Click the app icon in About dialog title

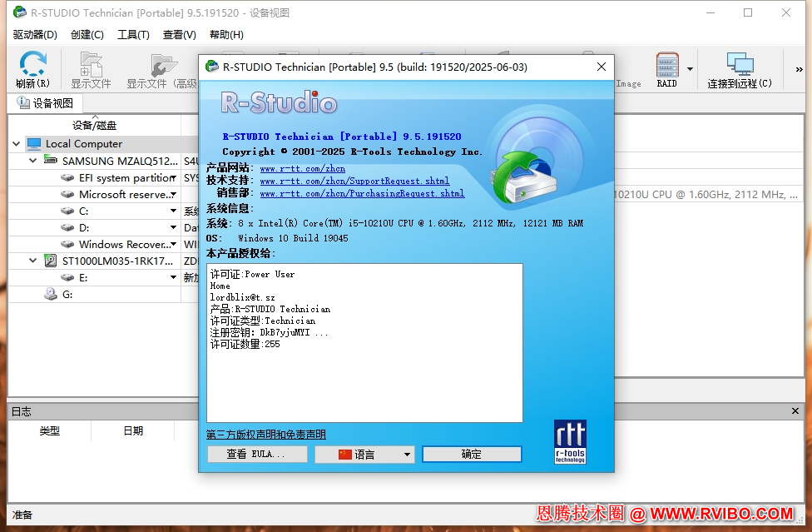(x=212, y=67)
